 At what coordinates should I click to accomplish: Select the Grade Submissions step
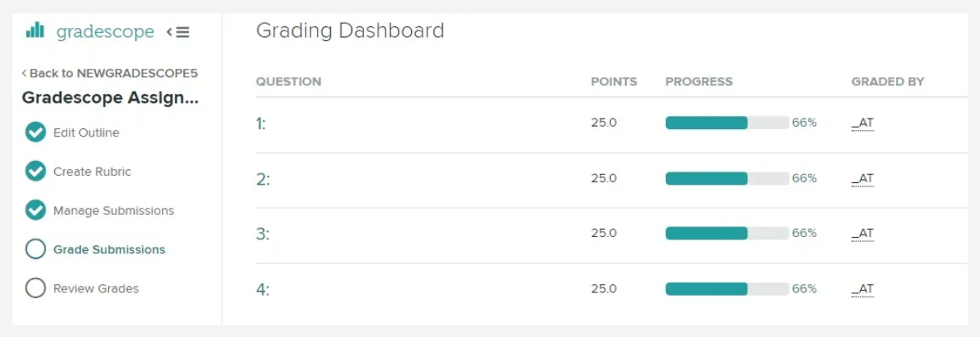click(110, 249)
